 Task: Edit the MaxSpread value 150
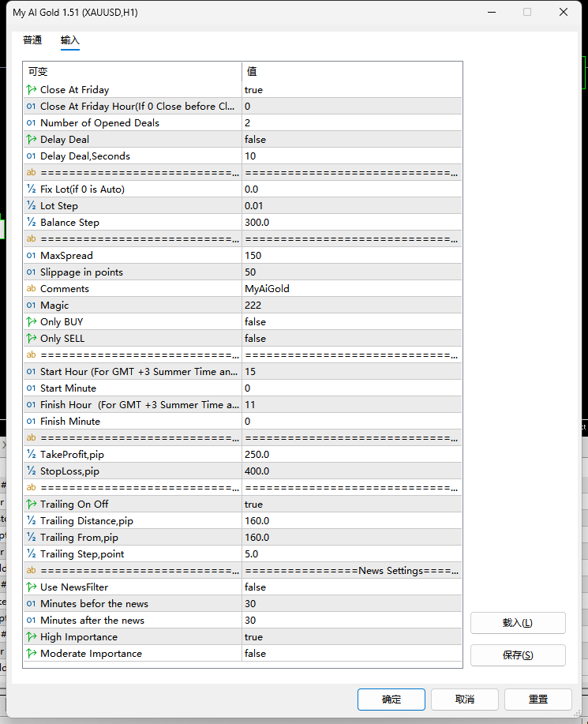pos(352,255)
